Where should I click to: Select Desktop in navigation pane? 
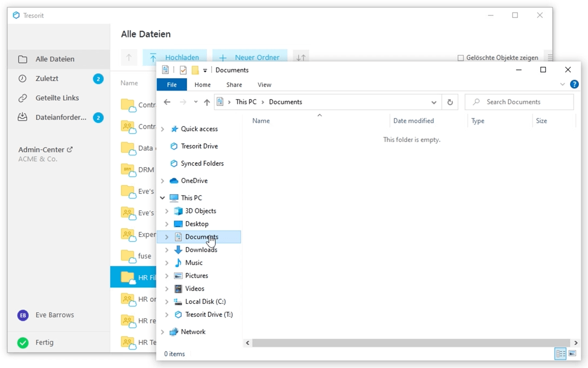[197, 224]
